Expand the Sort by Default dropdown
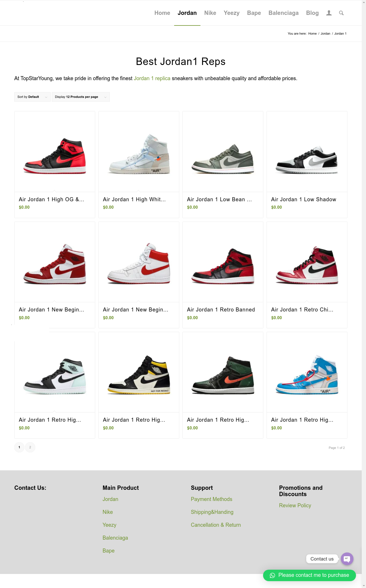Screen dimensions: 366x588 (x=32, y=97)
